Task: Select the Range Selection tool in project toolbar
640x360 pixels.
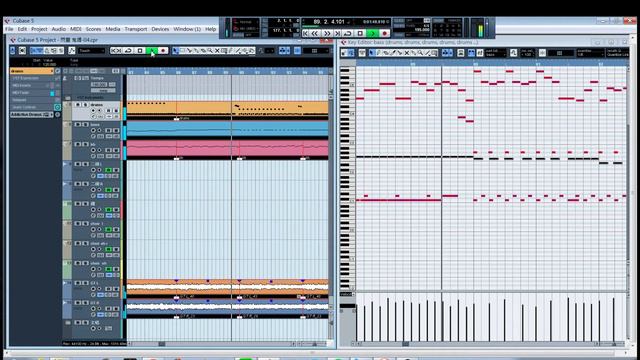Action: click(182, 51)
